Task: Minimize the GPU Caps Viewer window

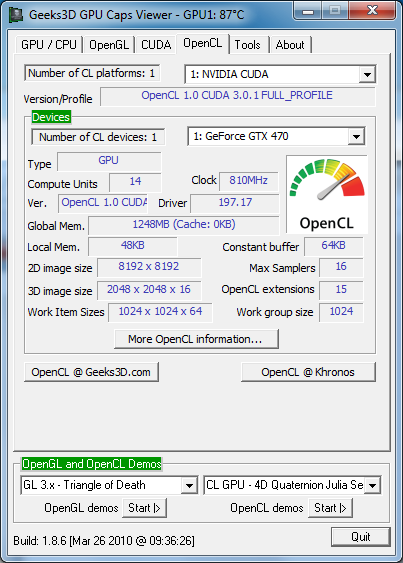Action: pos(308,11)
